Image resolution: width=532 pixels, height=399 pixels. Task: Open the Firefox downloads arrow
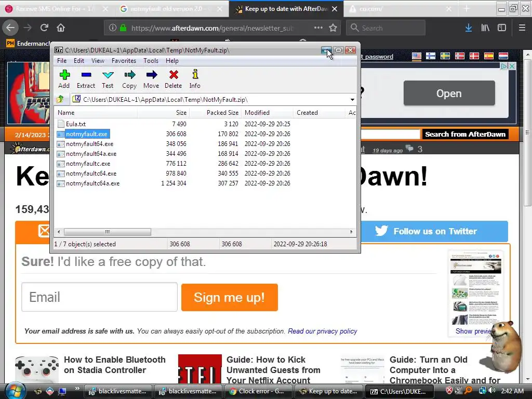point(469,28)
